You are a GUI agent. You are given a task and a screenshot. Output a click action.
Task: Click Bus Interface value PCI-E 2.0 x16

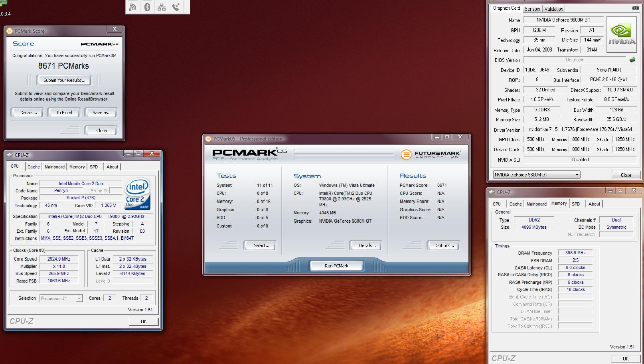click(608, 79)
